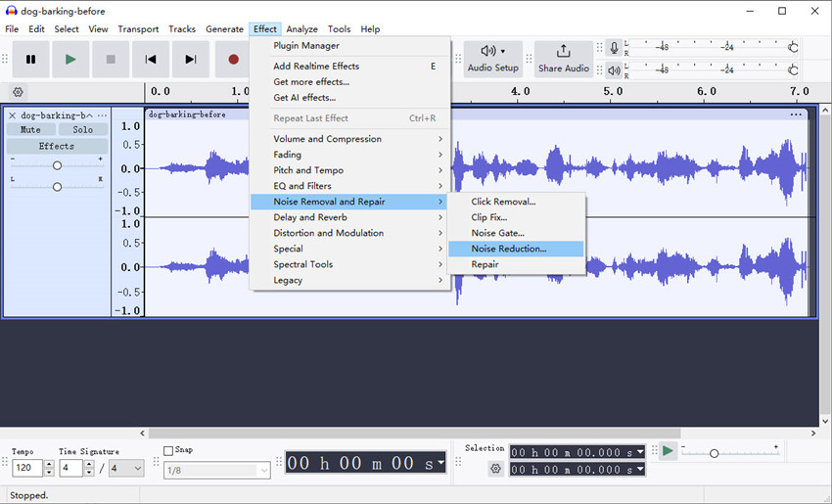Expand Volume and Compression submenu

[x=350, y=139]
